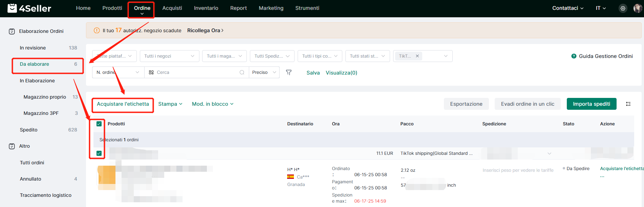
Task: Open the Marketing menu
Action: tap(271, 8)
